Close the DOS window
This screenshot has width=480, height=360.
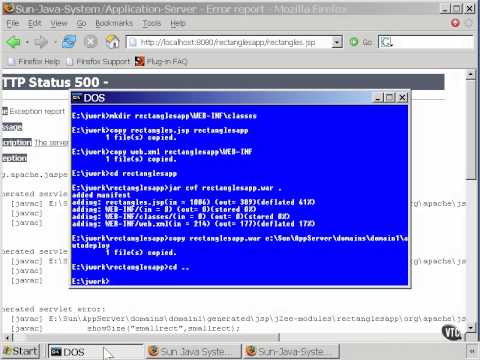click(402, 98)
